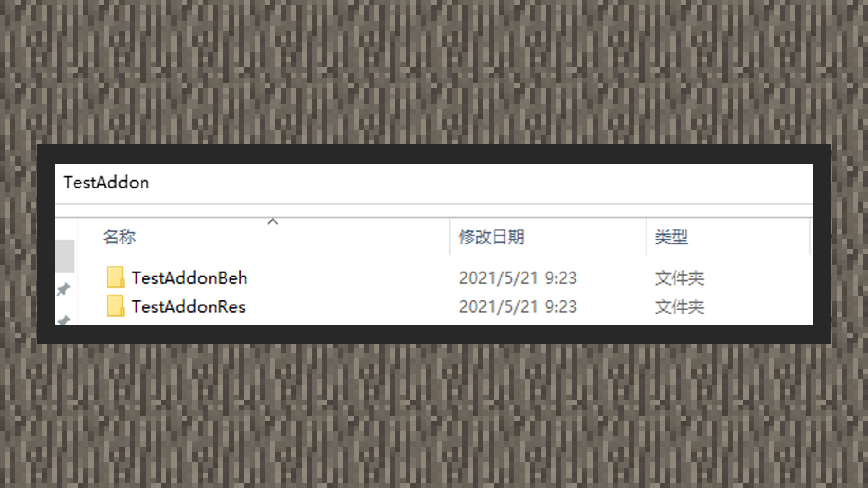Viewport: 868px width, 488px height.
Task: Select the TestAddonRes folder icon
Action: (x=116, y=306)
